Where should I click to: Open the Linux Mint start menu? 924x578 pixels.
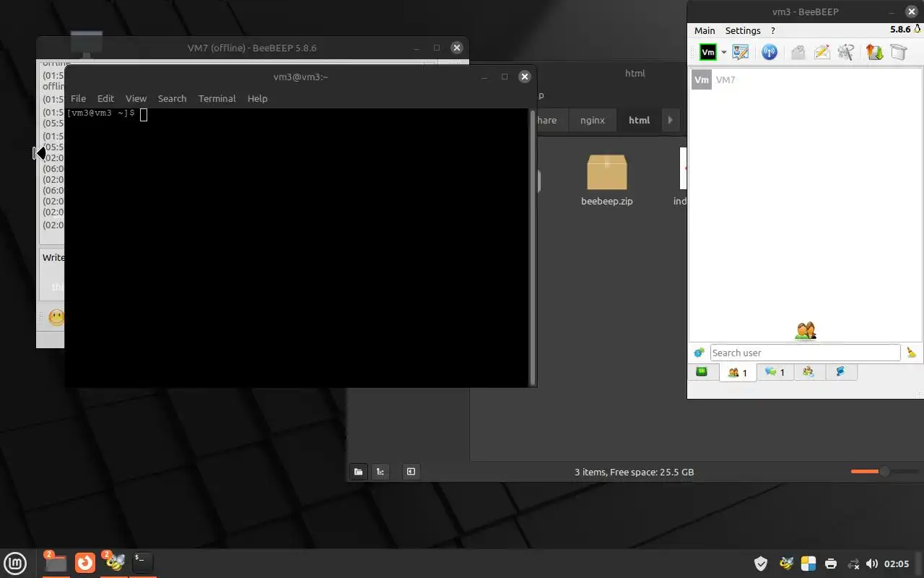15,563
